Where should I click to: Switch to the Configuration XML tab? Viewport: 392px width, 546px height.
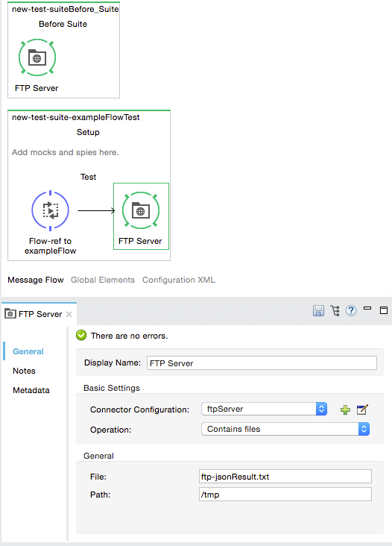(x=179, y=280)
